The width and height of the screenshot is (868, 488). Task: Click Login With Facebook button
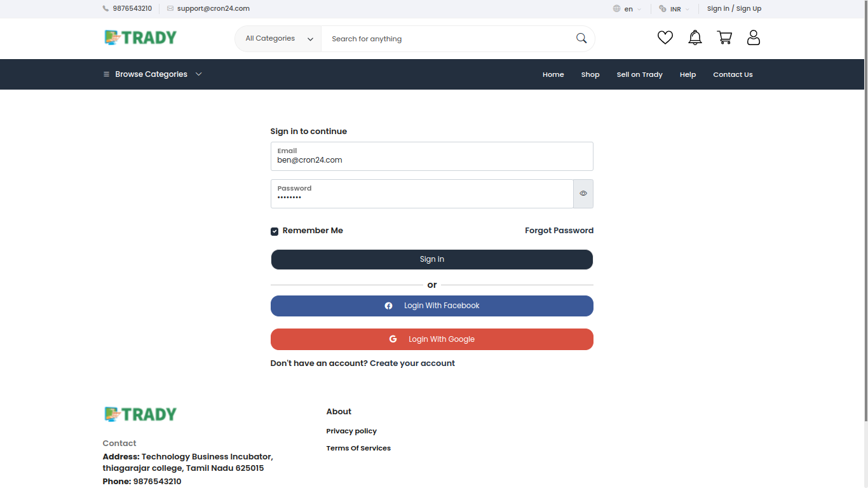tap(431, 306)
